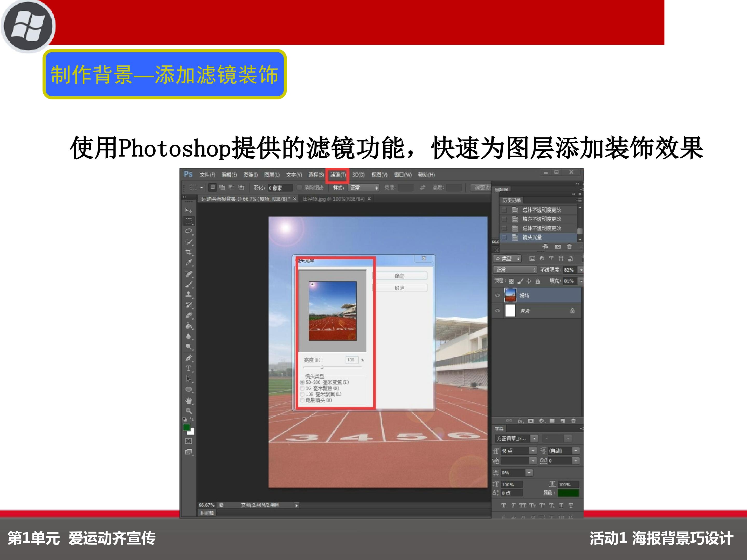Select the Horizontal Type tool

click(189, 368)
